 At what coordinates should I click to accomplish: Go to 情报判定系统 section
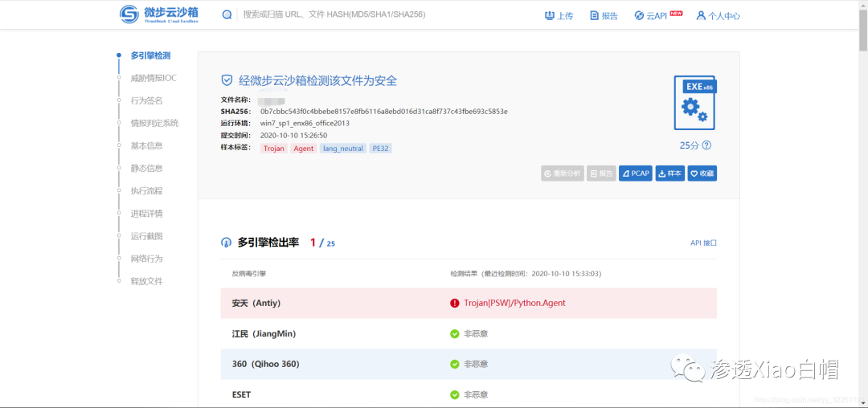click(154, 123)
